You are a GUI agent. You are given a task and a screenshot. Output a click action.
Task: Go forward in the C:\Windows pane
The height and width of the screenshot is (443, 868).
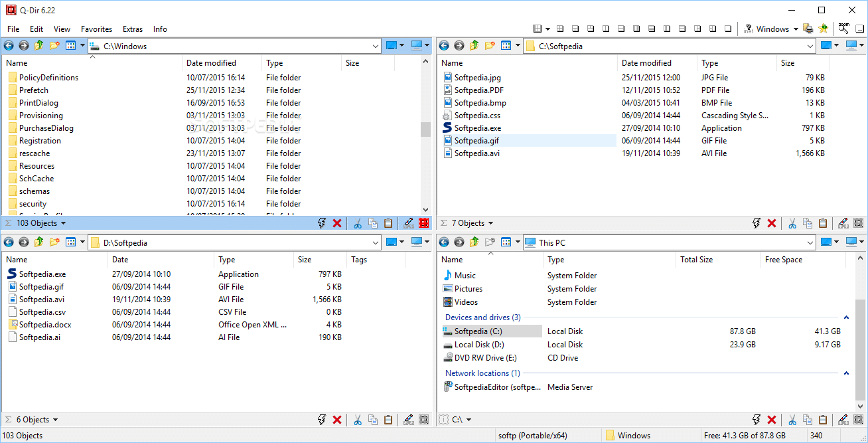point(23,46)
